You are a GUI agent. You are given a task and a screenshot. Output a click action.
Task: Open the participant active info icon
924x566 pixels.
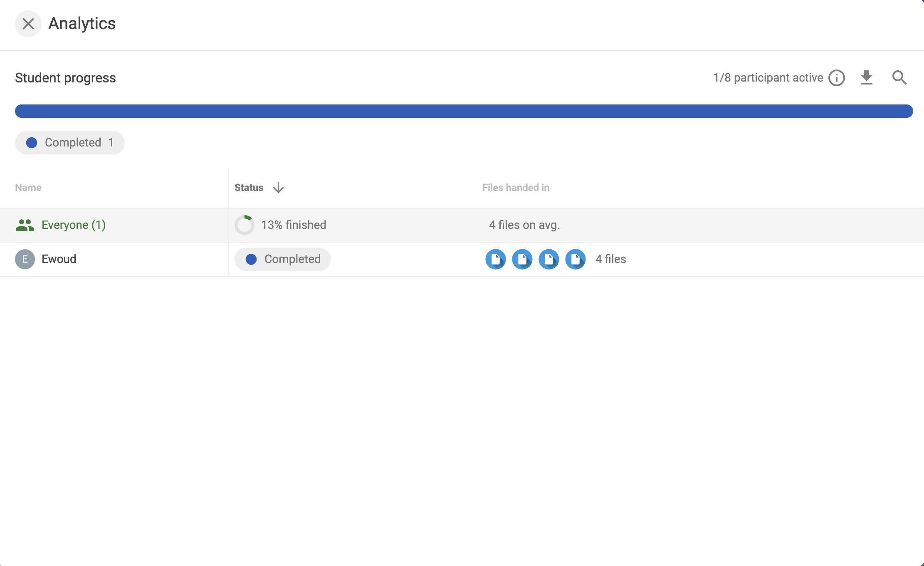[837, 78]
